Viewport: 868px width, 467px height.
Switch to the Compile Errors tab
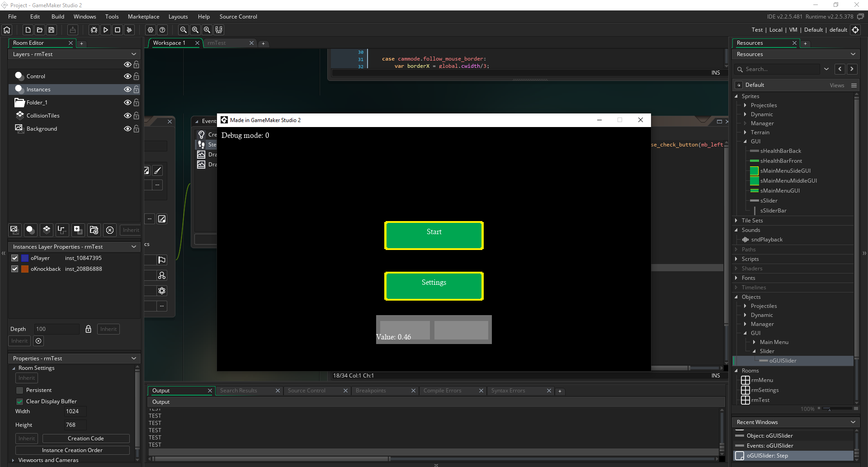tap(442, 391)
